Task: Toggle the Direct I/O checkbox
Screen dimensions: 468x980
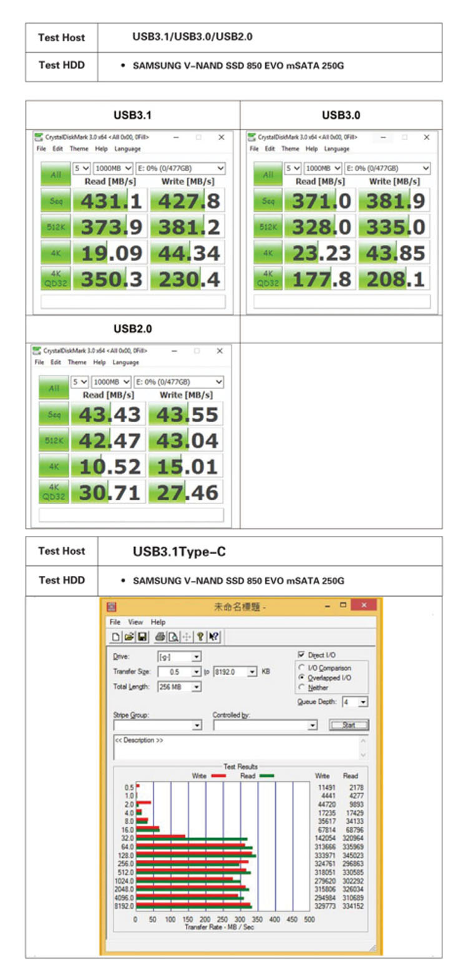Action: click(301, 655)
